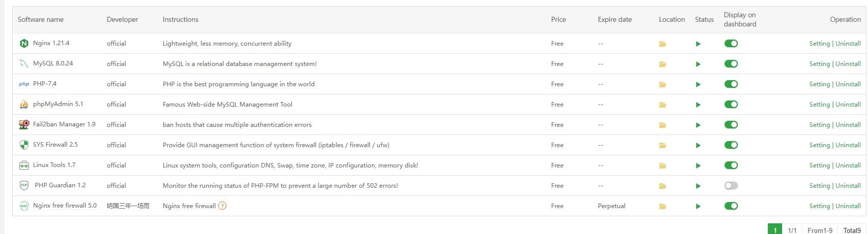The width and height of the screenshot is (868, 234).
Task: Turn off Nginx 1.21.4 dashboard display toggle
Action: coord(731,44)
